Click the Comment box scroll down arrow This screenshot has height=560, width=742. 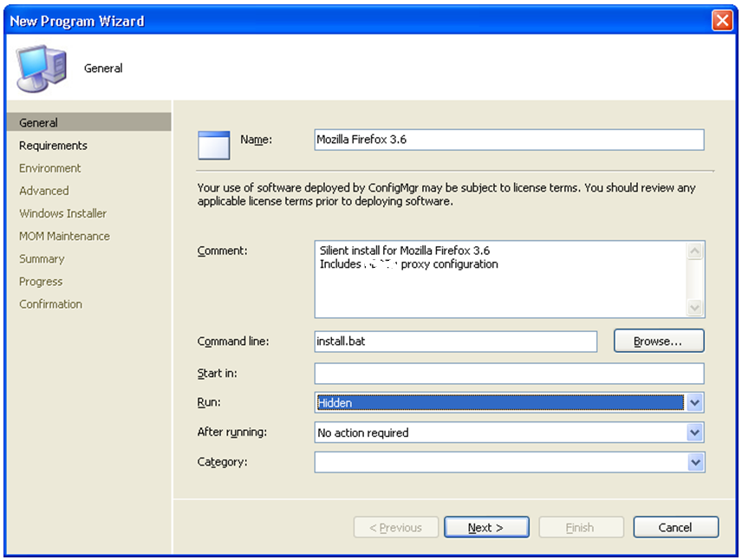click(694, 308)
